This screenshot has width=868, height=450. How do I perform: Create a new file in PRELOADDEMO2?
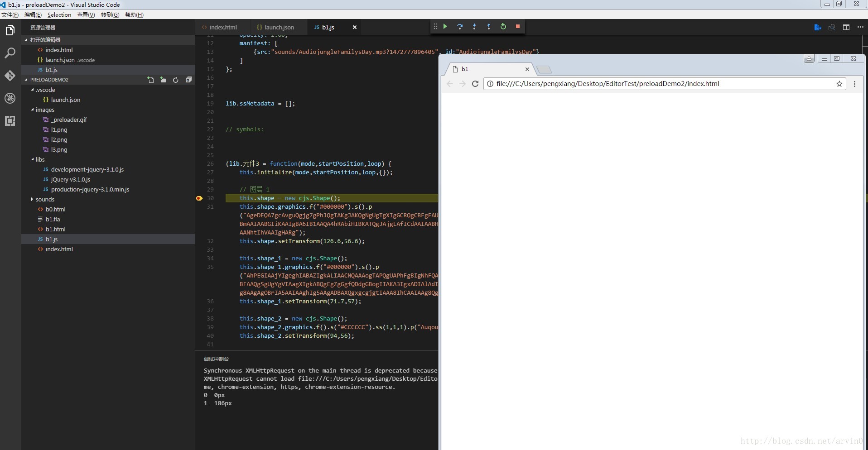150,80
